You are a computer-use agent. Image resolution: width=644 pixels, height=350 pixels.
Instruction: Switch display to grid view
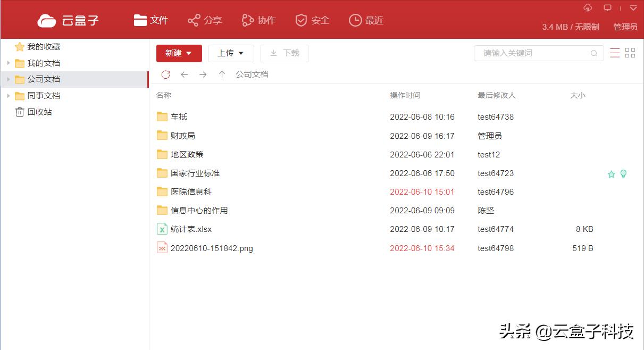point(630,53)
